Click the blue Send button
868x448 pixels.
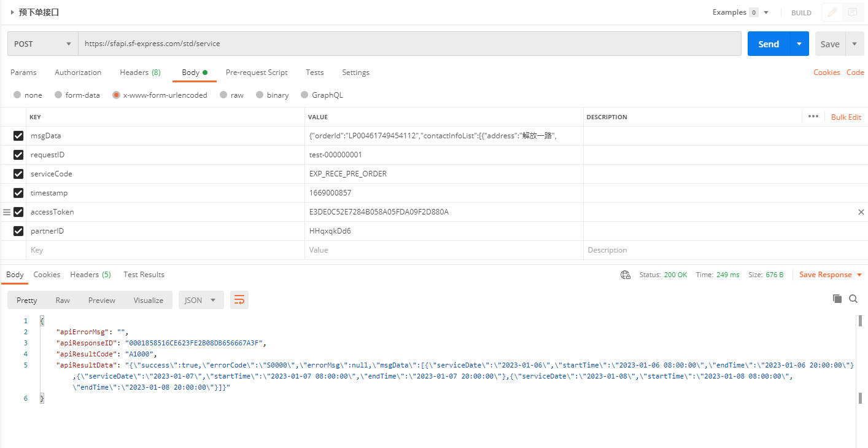(768, 44)
